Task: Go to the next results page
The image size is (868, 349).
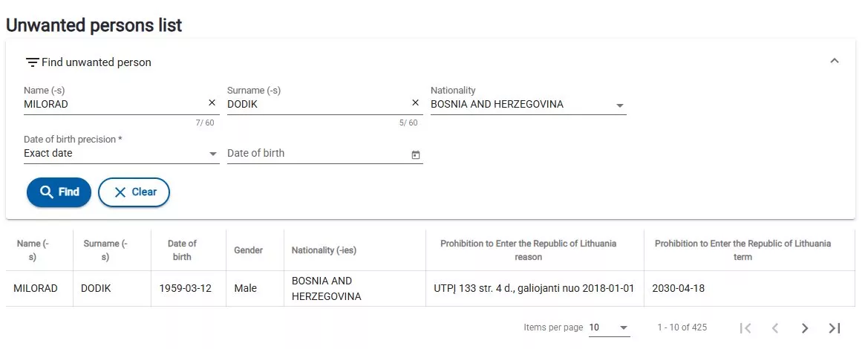Action: tap(805, 327)
